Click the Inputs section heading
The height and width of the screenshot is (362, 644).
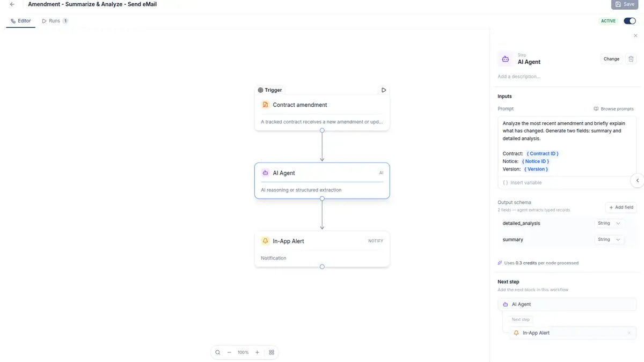tap(504, 97)
